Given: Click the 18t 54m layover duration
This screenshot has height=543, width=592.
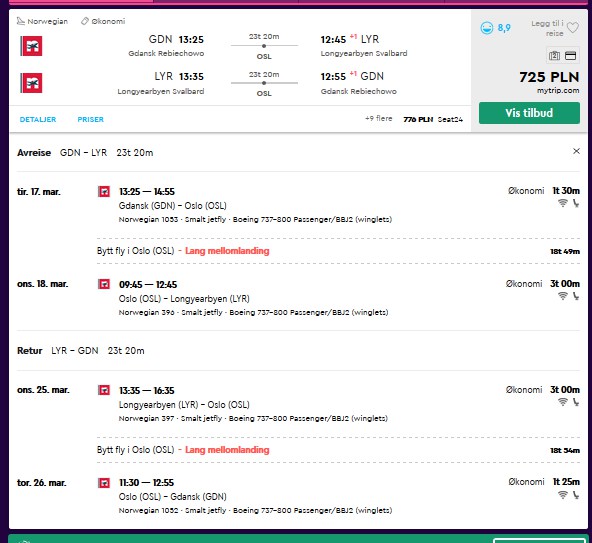Looking at the screenshot, I should 565,450.
